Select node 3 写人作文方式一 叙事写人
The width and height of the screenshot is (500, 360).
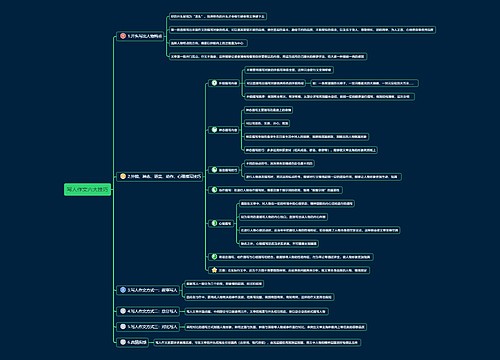coord(148,290)
